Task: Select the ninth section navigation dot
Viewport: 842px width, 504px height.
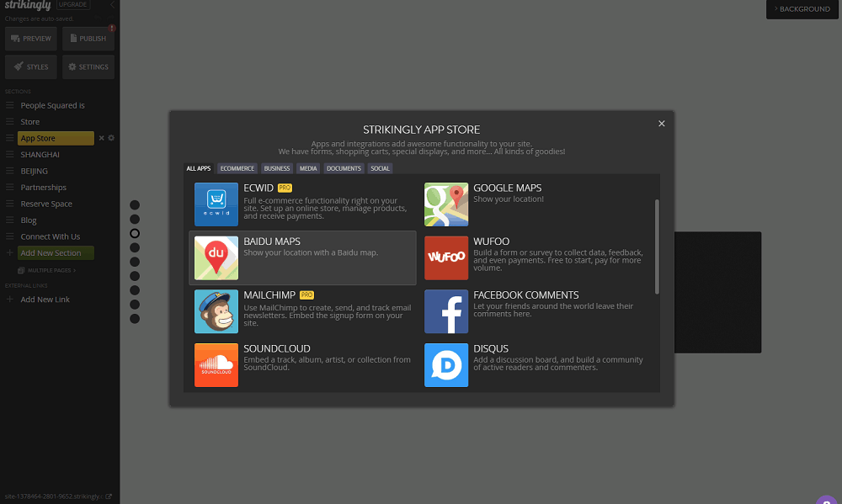Action: tap(135, 319)
